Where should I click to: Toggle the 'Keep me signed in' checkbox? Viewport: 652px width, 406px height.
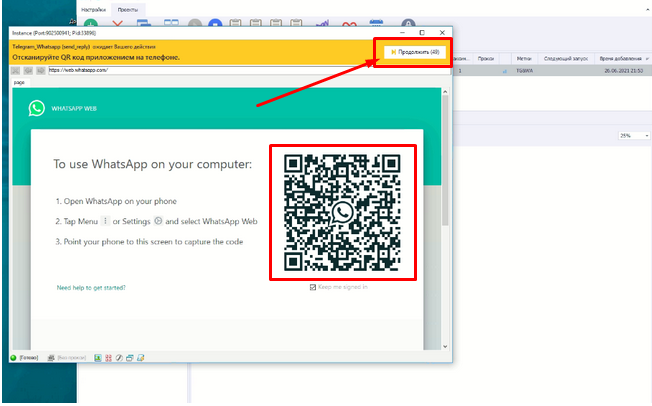click(x=313, y=287)
